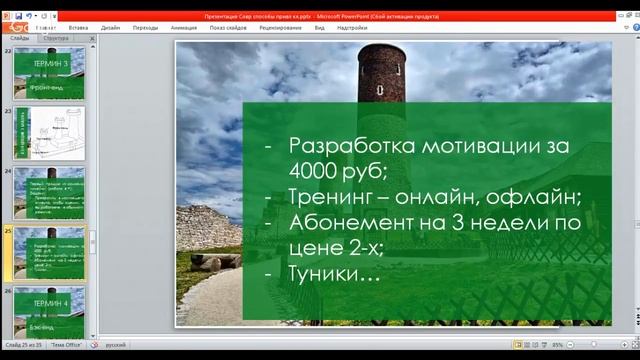Open the Рецензирование ribbon tab
The height and width of the screenshot is (360, 640).
(280, 28)
